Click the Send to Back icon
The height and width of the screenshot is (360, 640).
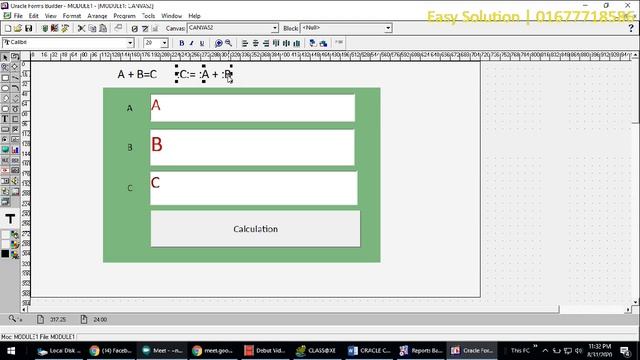pyautogui.click(x=323, y=43)
